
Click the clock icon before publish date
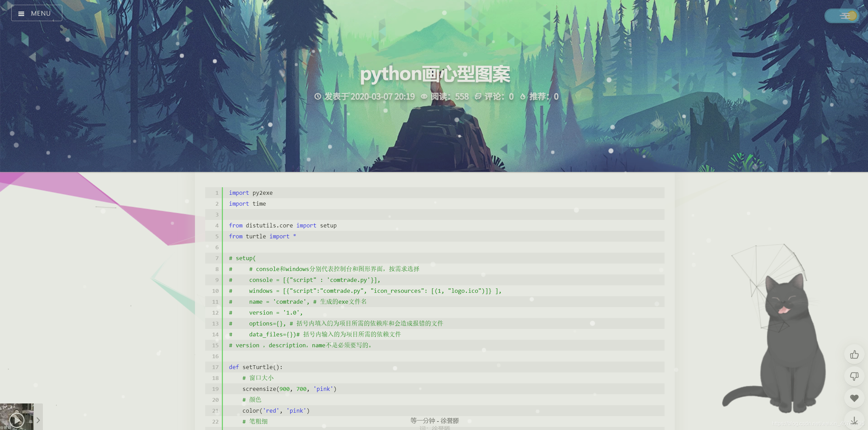coord(317,97)
